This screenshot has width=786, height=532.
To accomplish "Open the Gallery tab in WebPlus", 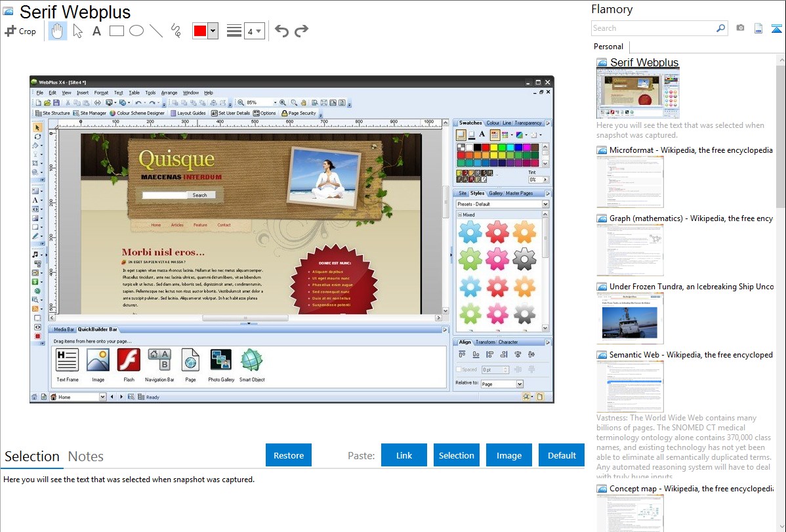I will tap(496, 193).
